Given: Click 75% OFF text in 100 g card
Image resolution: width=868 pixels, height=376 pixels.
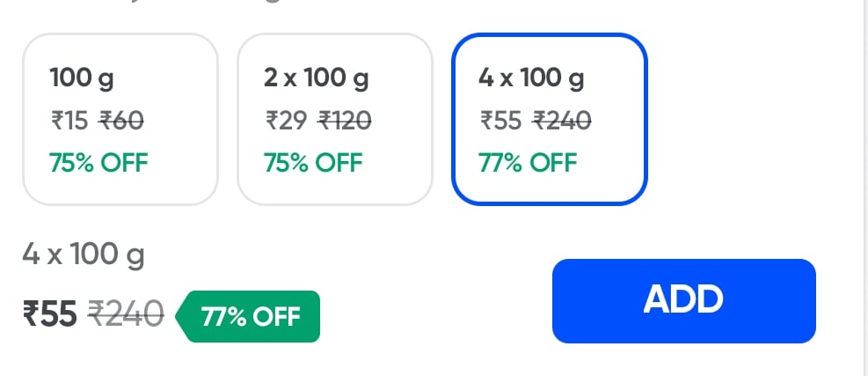Looking at the screenshot, I should [98, 163].
